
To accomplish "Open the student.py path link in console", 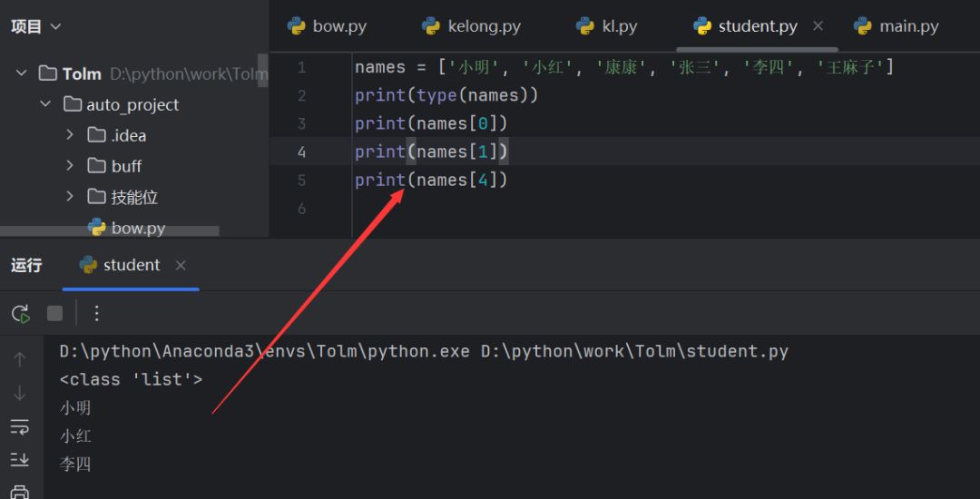I will 634,351.
